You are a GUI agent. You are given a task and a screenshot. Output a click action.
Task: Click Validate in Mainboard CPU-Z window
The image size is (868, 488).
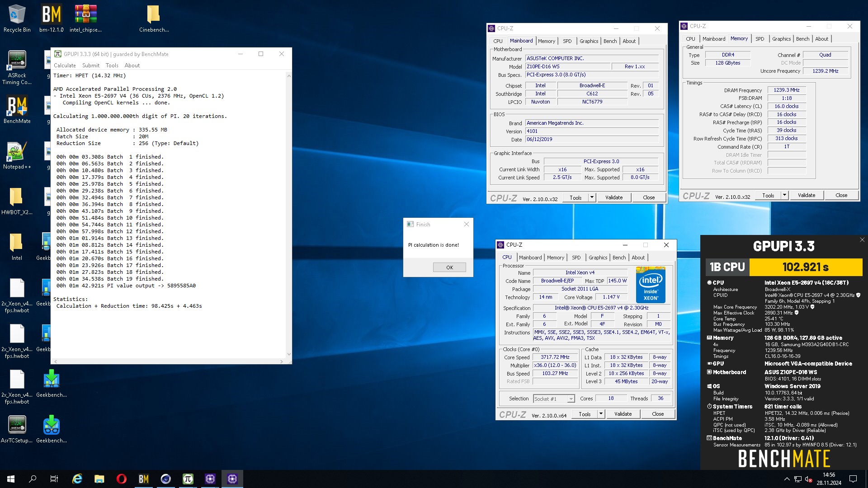(614, 197)
